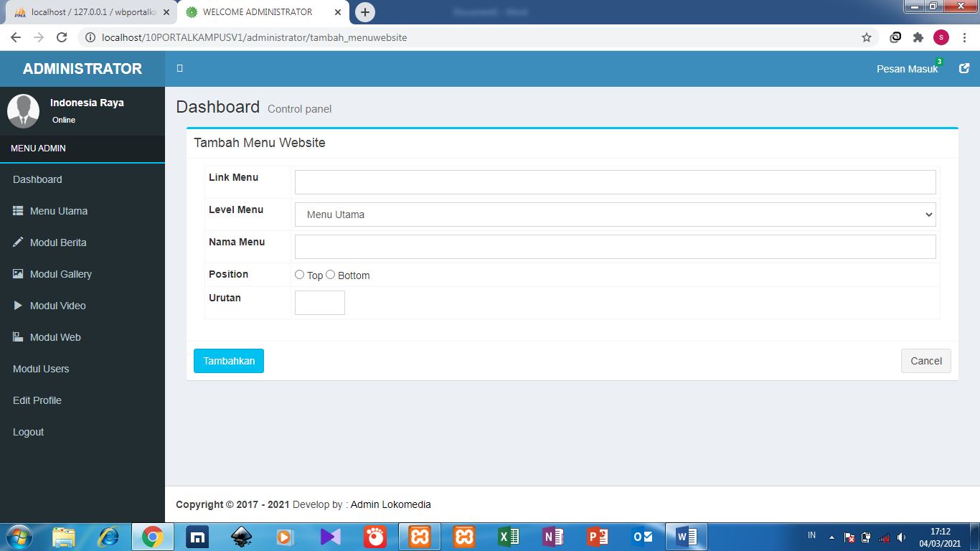
Task: Close the localhost phpMyAdmin tab
Action: pyautogui.click(x=166, y=12)
